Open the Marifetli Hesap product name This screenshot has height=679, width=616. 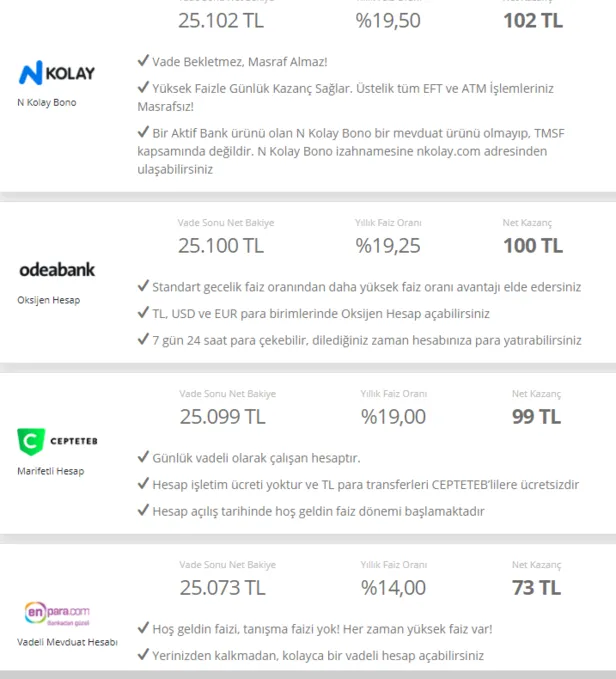50,470
